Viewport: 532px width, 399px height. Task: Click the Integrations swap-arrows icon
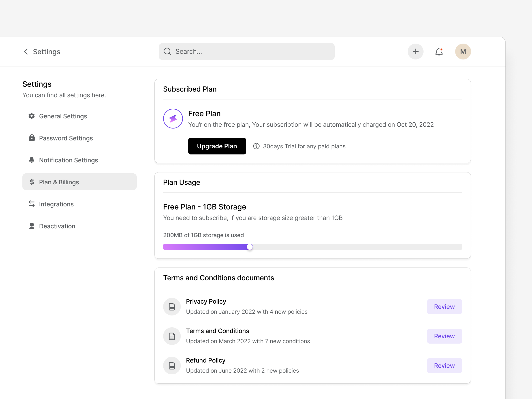[32, 204]
